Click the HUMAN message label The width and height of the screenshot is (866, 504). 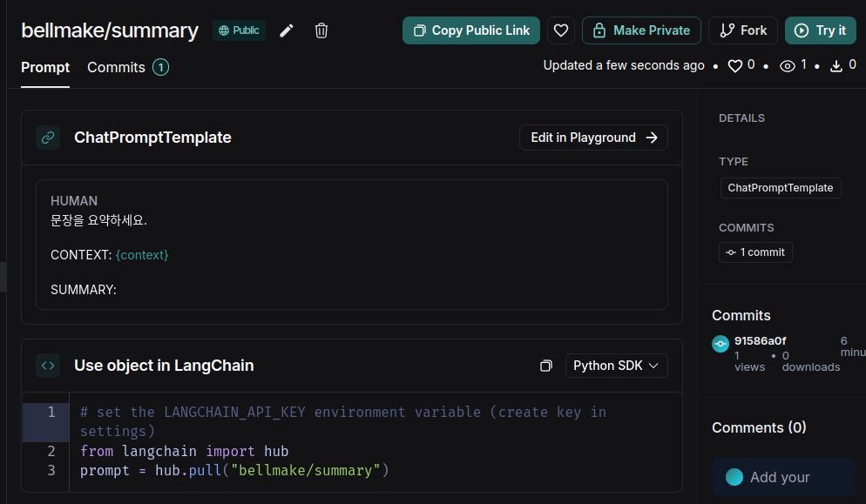click(x=74, y=201)
